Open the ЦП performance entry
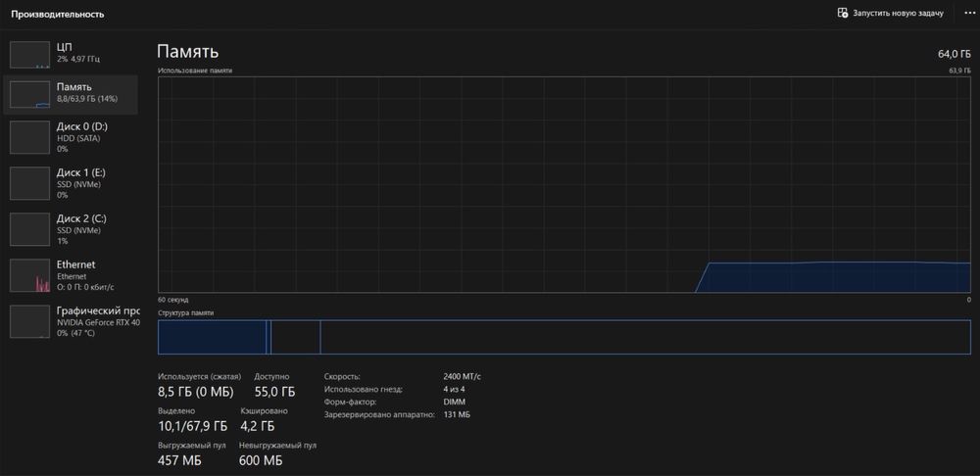Screen dimensions: 980x476 pos(71,53)
